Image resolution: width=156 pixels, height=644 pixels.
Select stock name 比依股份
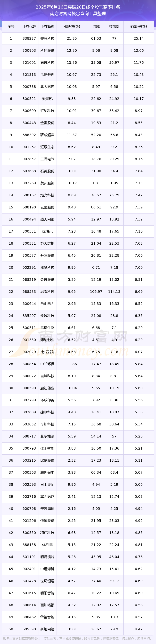[47, 460]
